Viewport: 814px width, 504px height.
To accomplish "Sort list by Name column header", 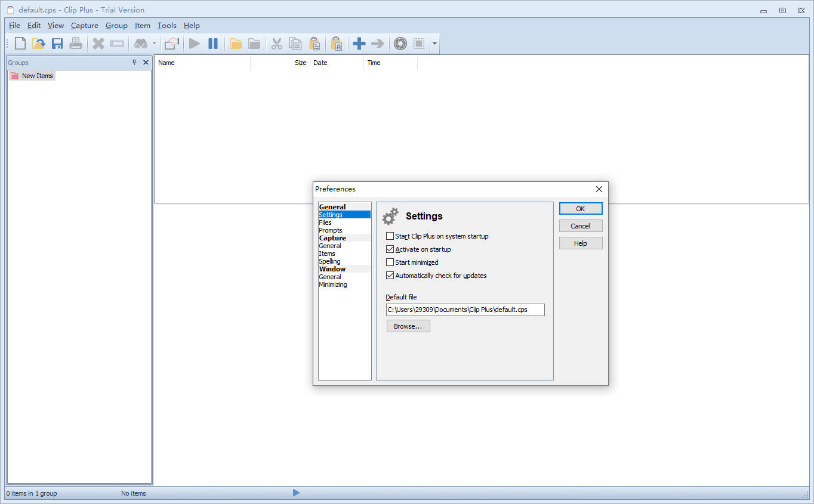I will (x=202, y=63).
